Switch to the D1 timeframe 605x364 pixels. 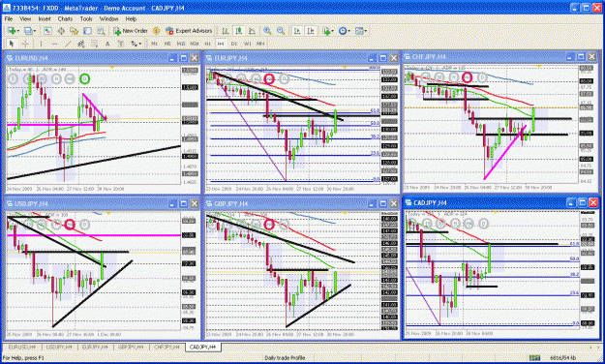coord(234,44)
